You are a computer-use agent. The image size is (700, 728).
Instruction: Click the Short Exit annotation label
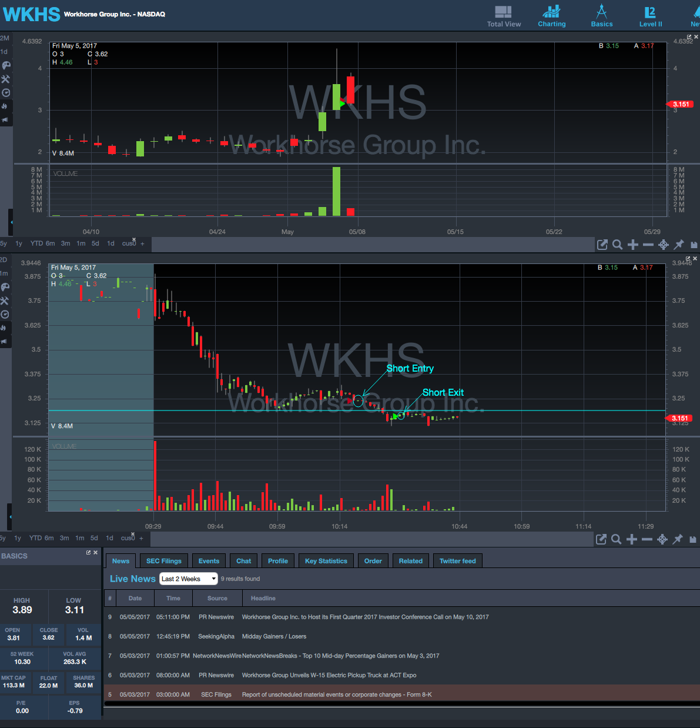[x=443, y=392]
